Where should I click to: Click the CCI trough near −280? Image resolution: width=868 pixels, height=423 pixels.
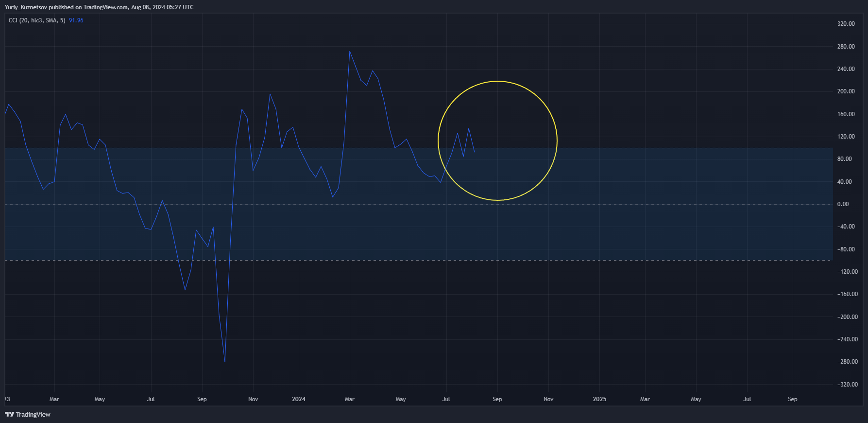225,361
